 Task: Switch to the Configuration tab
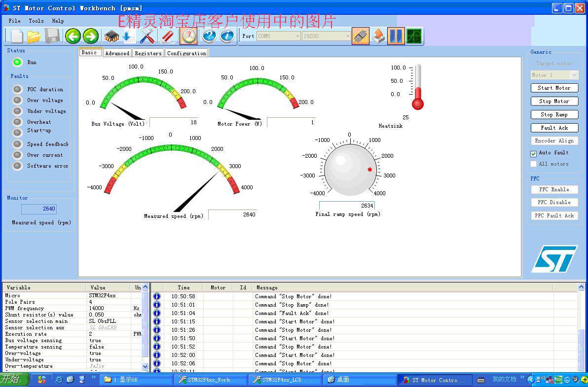187,53
